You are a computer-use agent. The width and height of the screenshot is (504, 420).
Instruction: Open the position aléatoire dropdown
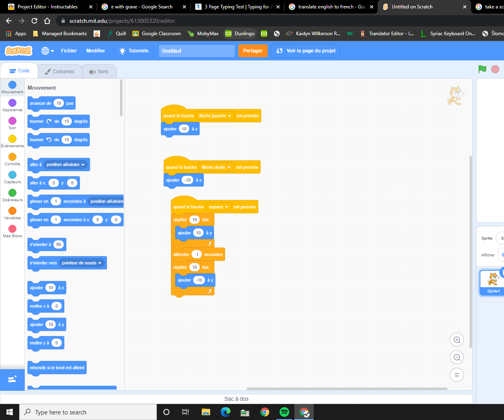click(x=66, y=164)
